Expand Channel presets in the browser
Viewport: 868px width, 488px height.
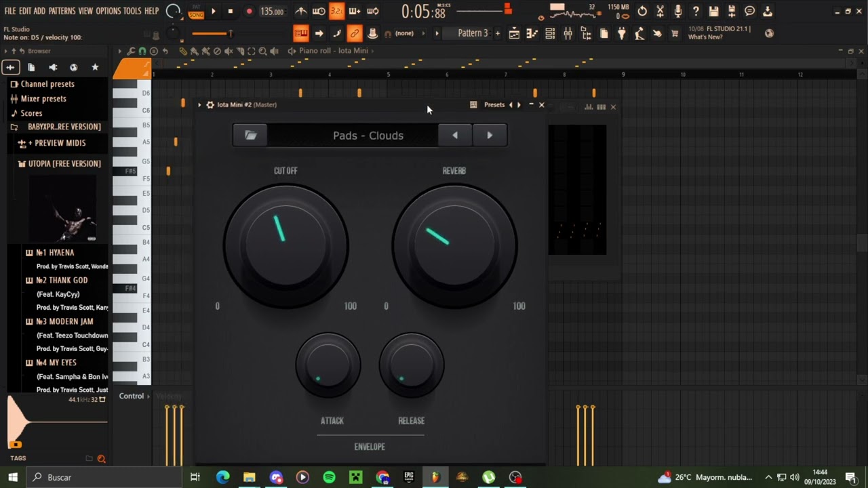47,84
